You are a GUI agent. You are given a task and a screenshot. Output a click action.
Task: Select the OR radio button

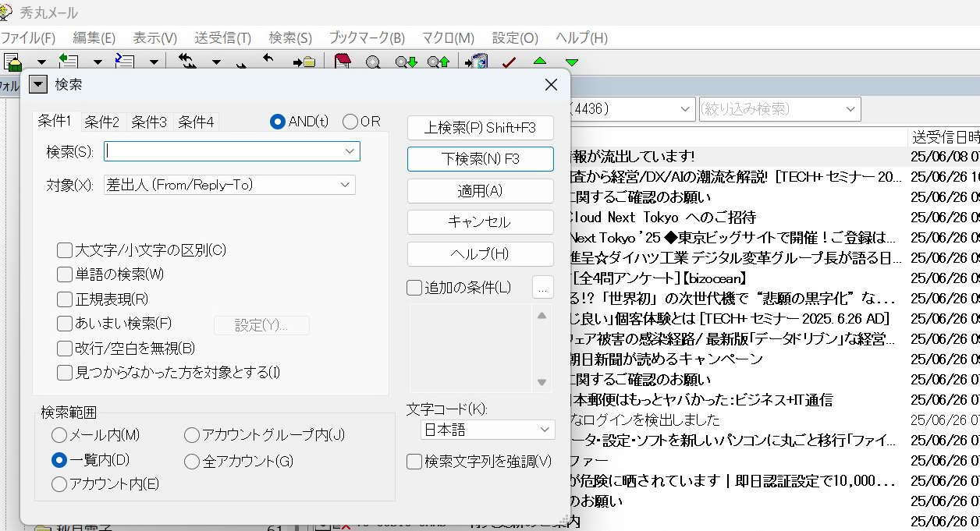point(350,122)
